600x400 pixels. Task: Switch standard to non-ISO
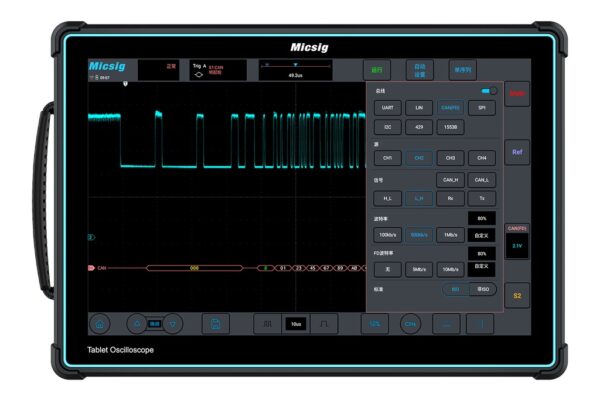pyautogui.click(x=483, y=289)
